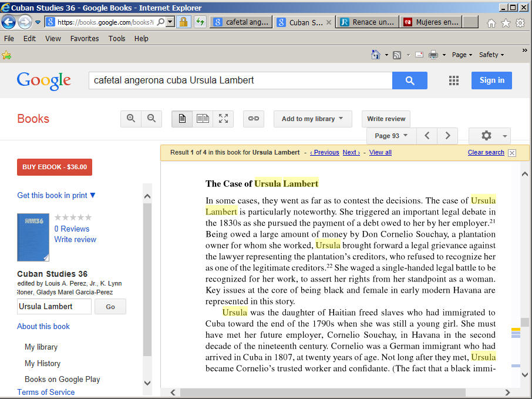Open the View menu
Screen dimensions: 532x399
53,38
